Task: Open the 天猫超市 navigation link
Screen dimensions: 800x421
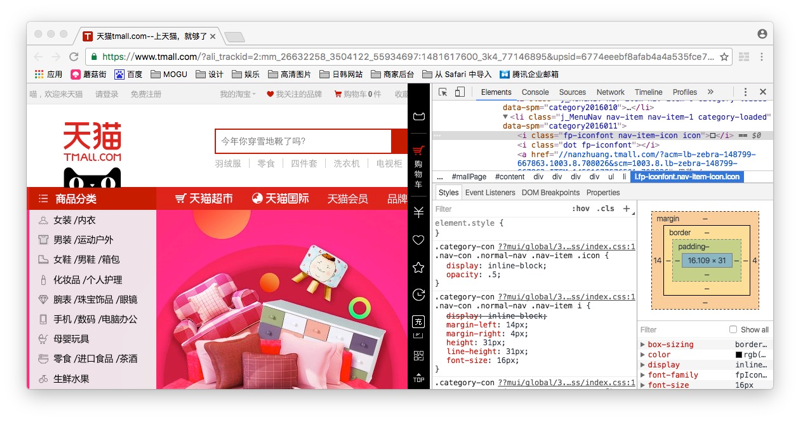Action: 204,199
